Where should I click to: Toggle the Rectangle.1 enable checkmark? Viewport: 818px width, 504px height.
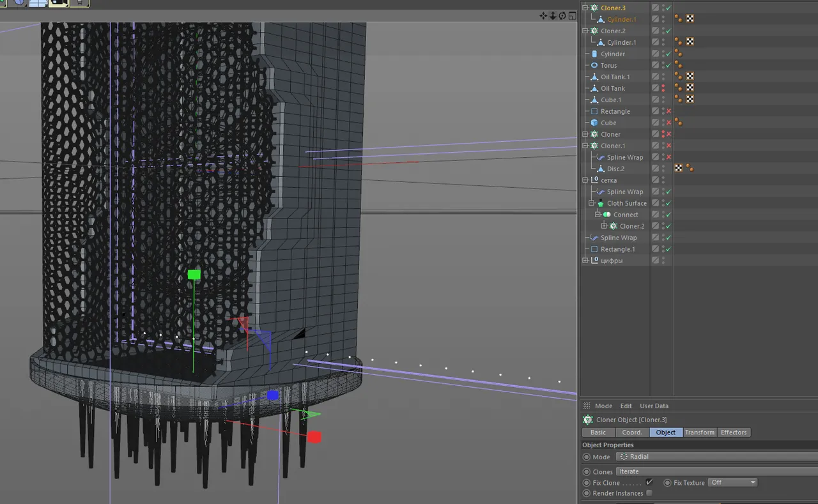[668, 249]
